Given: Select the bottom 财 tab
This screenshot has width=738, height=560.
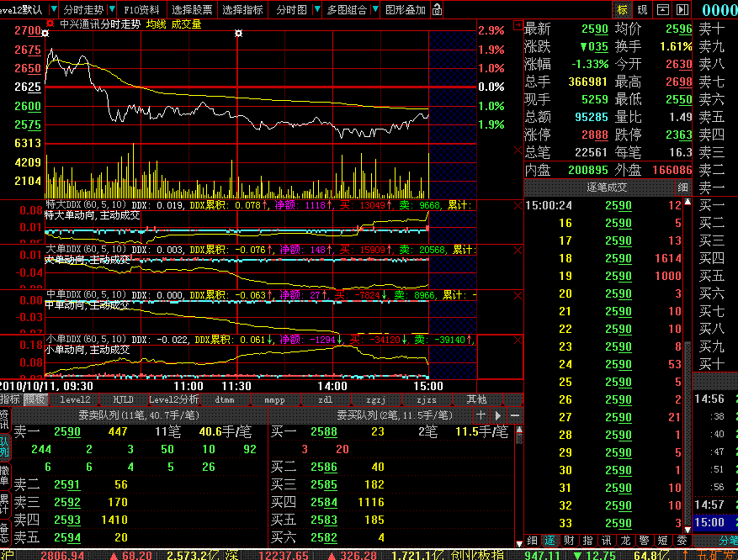Looking at the screenshot, I should [x=569, y=541].
